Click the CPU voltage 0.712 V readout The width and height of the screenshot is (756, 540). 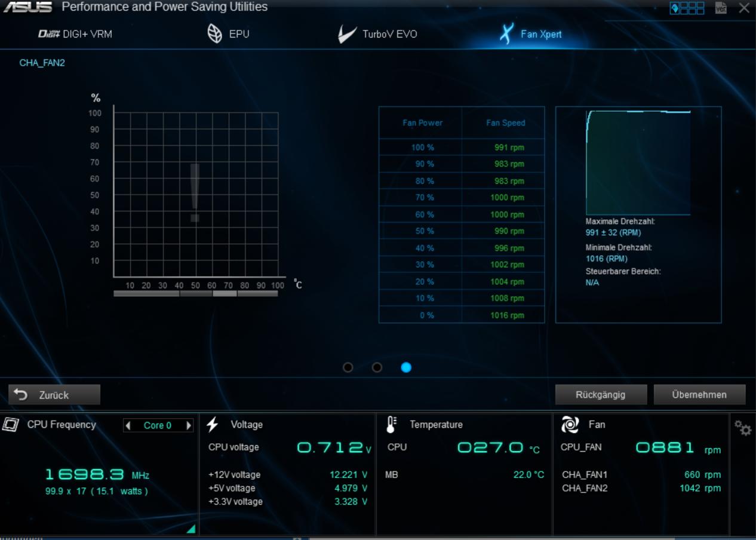click(334, 447)
